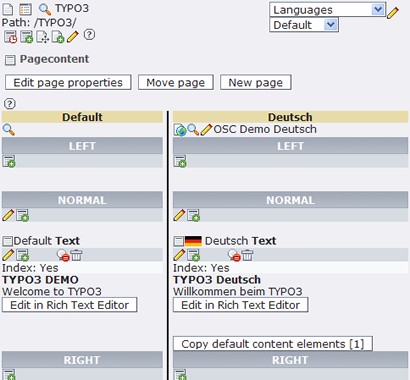
Task: Click RIGHT header in Deutsch column
Action: [290, 360]
